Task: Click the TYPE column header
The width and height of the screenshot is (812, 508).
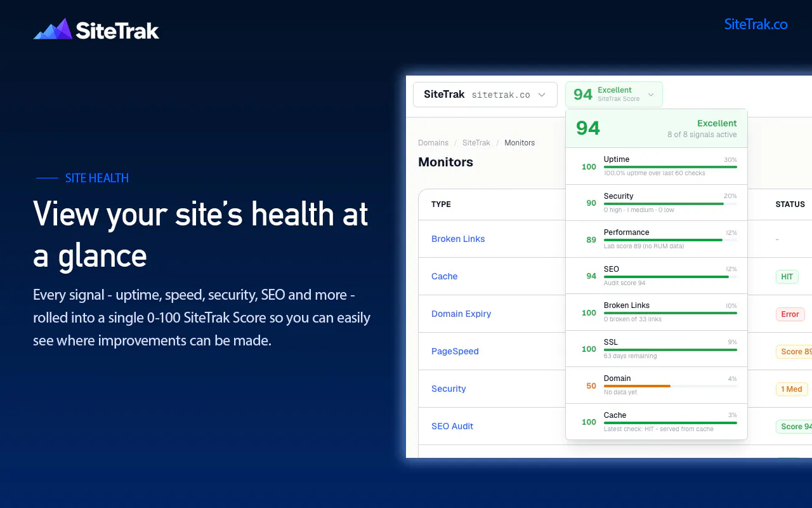Action: [x=441, y=204]
